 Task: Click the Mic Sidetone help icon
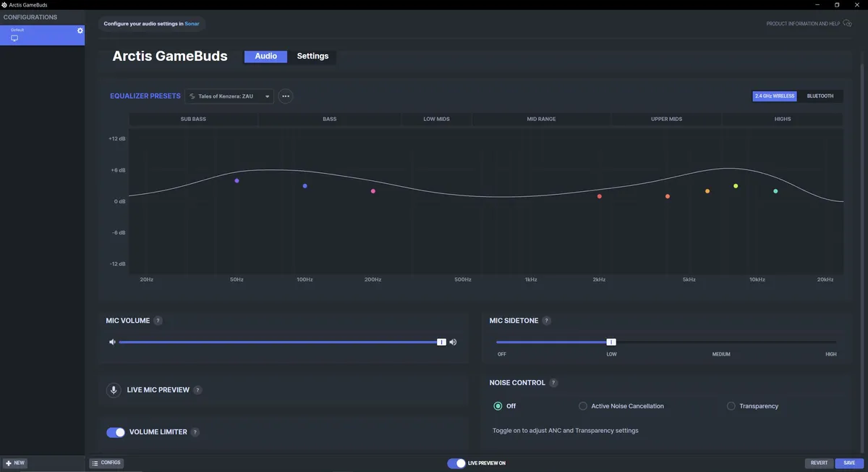pyautogui.click(x=547, y=321)
